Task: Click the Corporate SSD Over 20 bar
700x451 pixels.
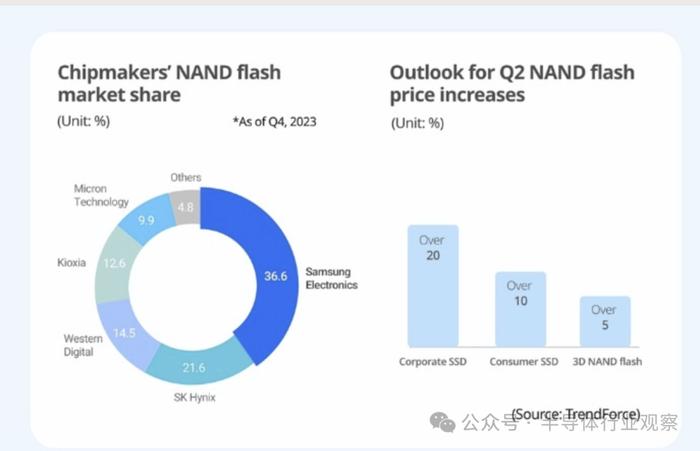Action: click(x=433, y=286)
